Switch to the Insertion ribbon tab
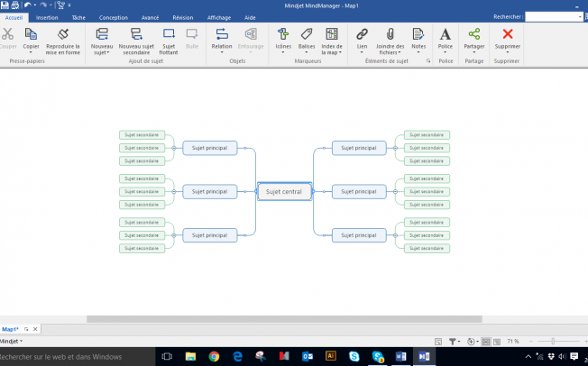This screenshot has height=366, width=588. coord(47,17)
